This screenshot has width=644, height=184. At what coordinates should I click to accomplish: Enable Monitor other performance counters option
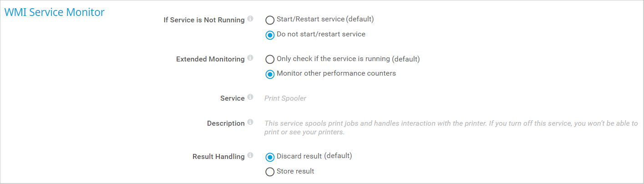click(x=270, y=74)
